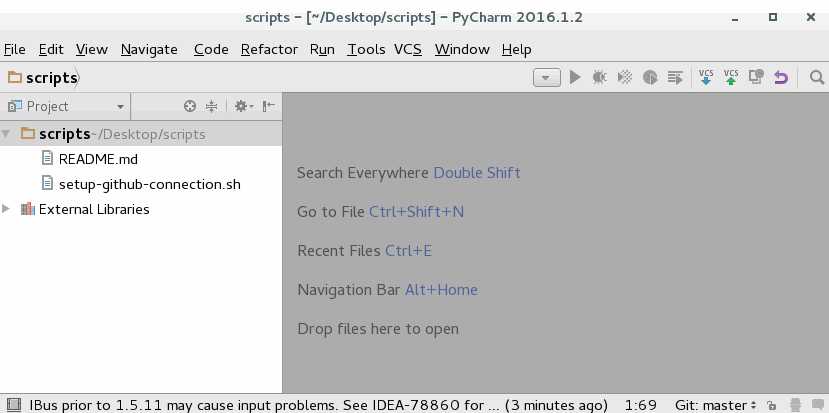Click README.md file icon
Image resolution: width=829 pixels, height=413 pixels.
(x=48, y=158)
